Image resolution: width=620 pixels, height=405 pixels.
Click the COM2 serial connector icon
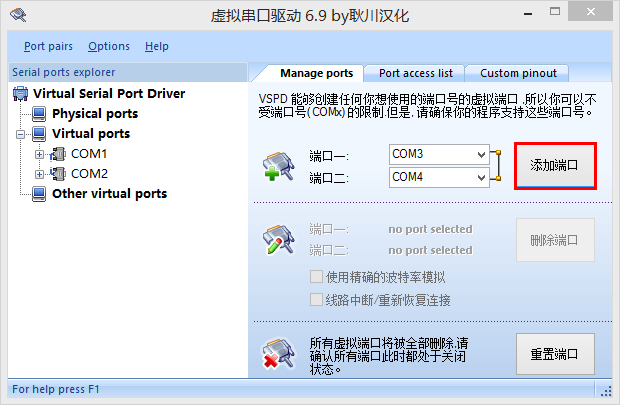pyautogui.click(x=59, y=174)
